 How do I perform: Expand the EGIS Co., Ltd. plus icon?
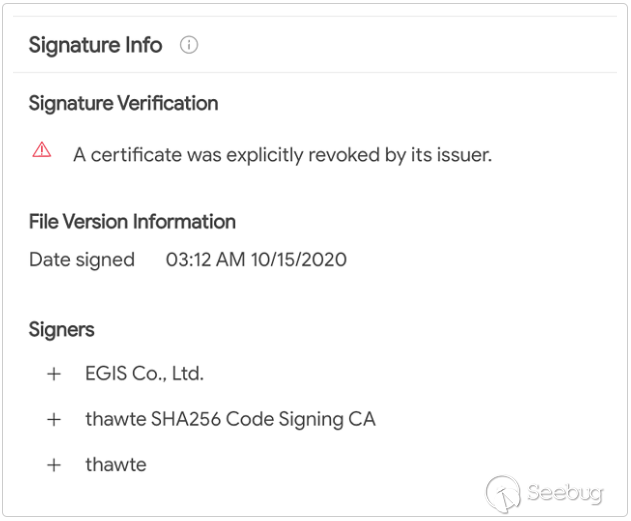(x=54, y=374)
